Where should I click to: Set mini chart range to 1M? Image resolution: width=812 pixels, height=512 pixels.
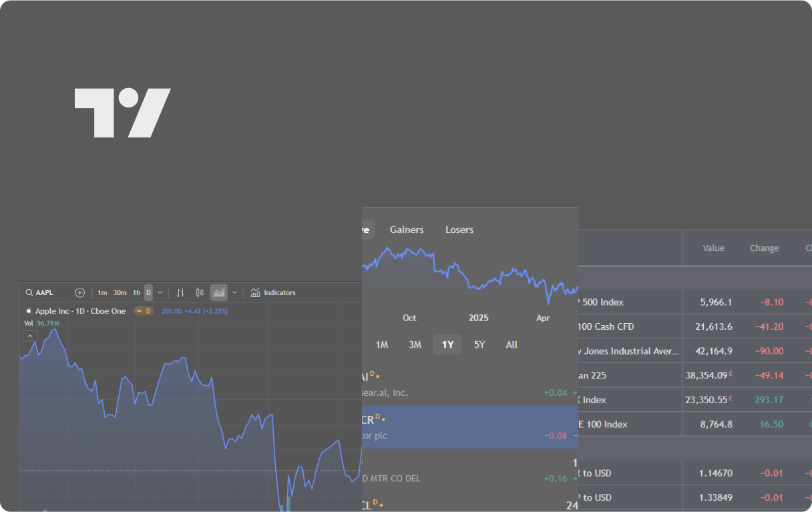382,344
